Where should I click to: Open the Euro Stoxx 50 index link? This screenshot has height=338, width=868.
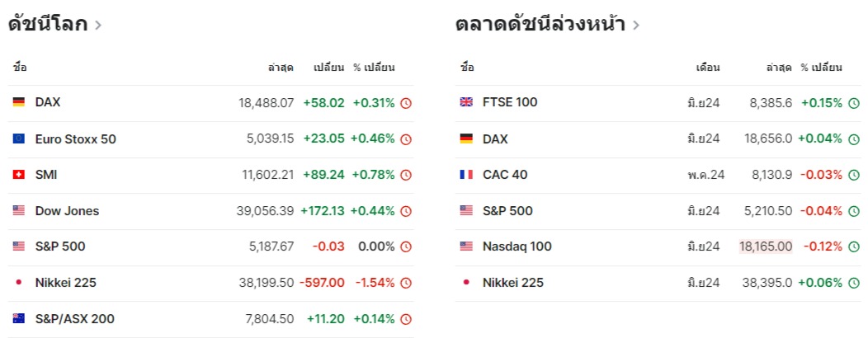(x=75, y=139)
